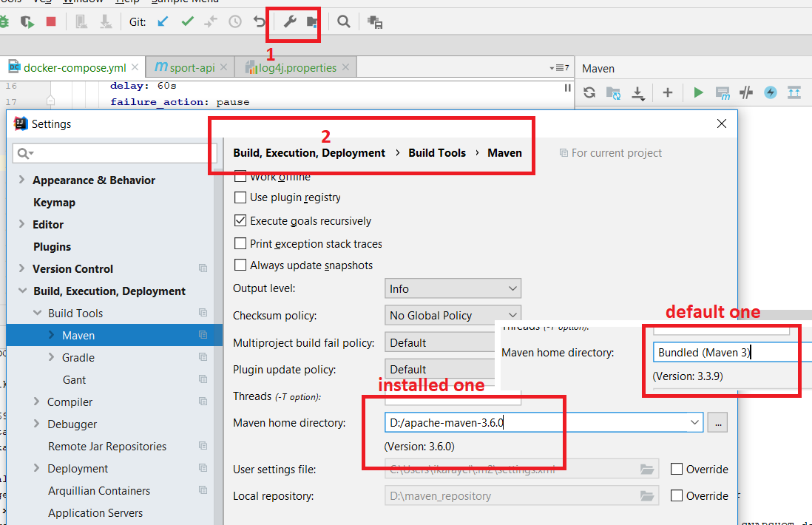Open Checksum policy dropdown

[453, 315]
